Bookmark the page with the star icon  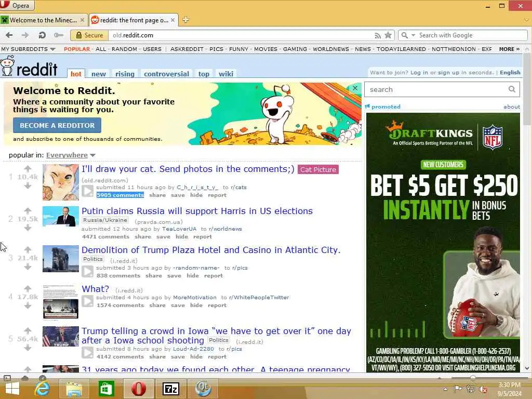(x=388, y=35)
